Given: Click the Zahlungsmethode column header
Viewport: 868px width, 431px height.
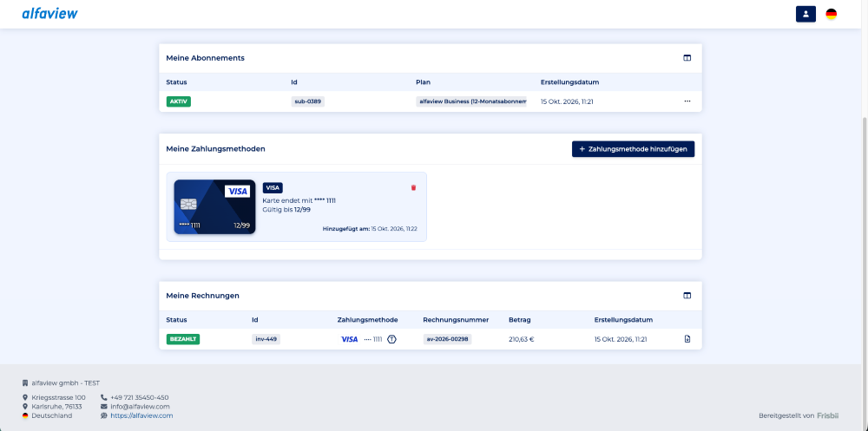Looking at the screenshot, I should click(367, 320).
